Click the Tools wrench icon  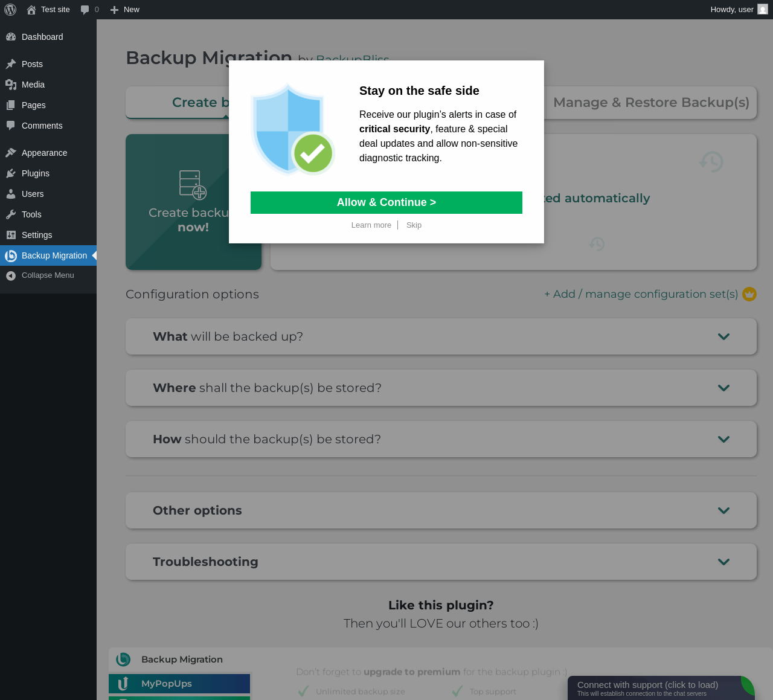tap(11, 214)
